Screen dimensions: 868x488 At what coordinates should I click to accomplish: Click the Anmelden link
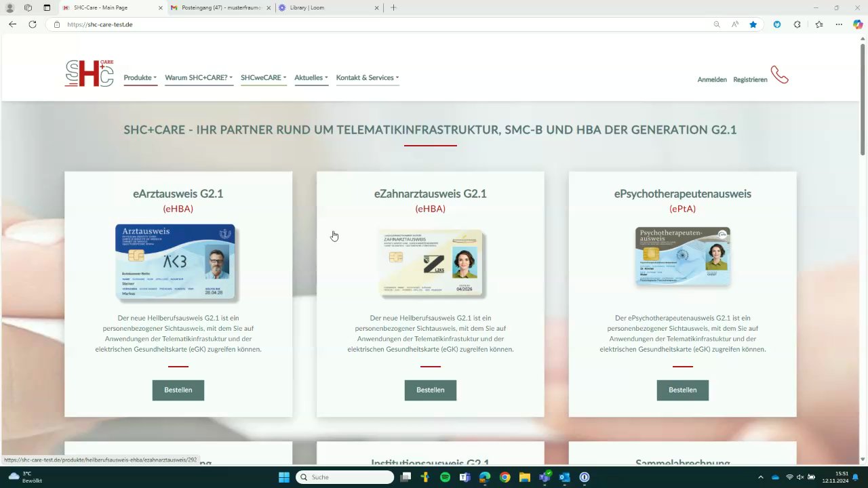(712, 79)
